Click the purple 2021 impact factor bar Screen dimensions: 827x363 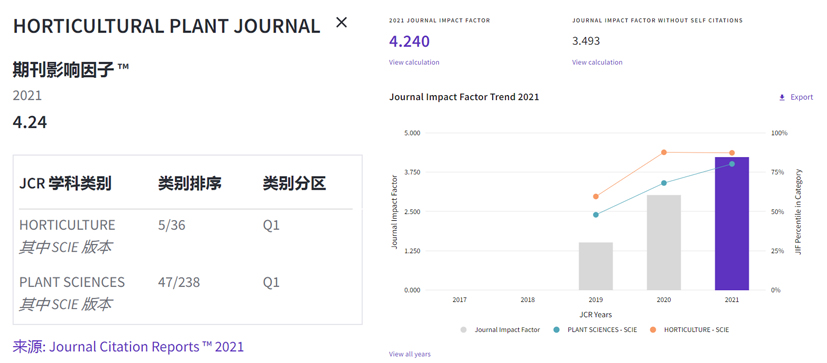tap(732, 224)
